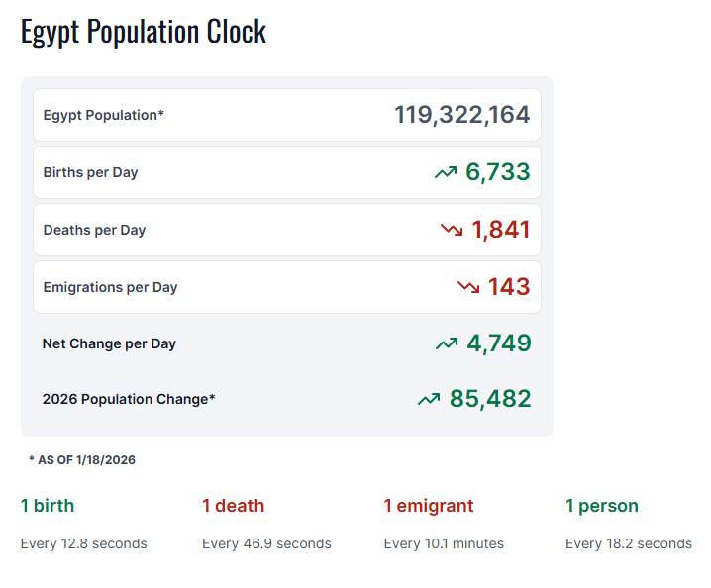
Task: Click the Net Change value 4,749
Action: (498, 343)
